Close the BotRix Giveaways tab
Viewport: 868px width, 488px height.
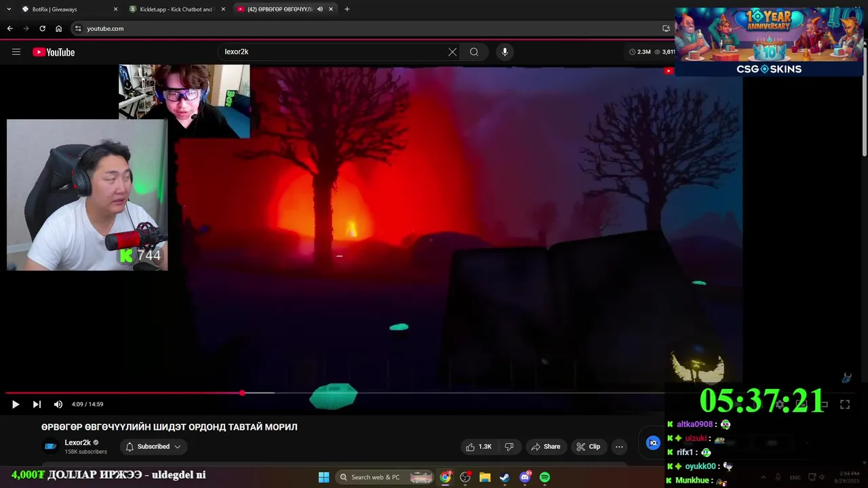click(x=115, y=9)
